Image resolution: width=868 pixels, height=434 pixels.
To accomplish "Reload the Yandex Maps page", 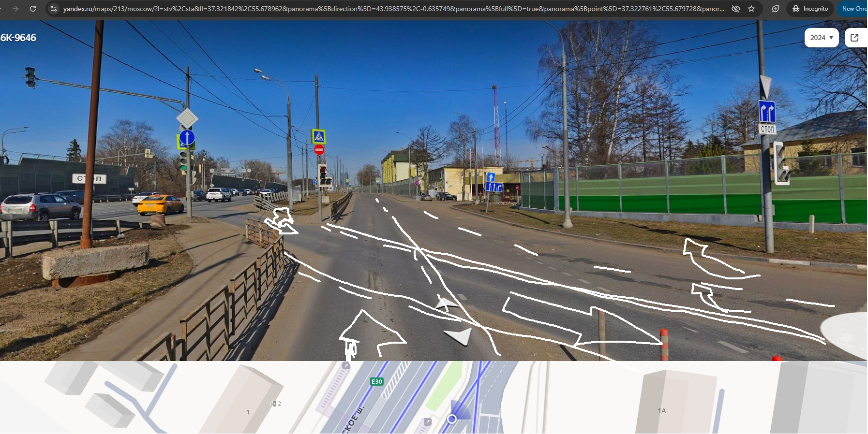I will point(33,9).
